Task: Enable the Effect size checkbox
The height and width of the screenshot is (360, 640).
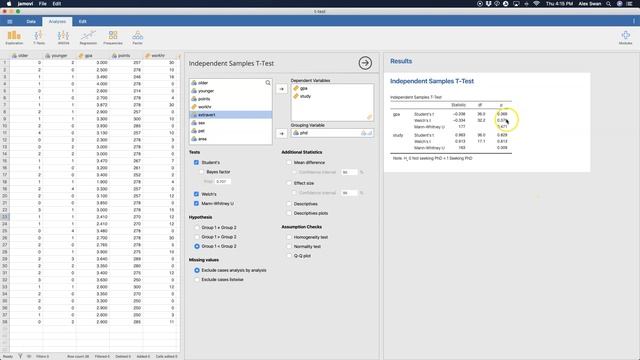Action: (x=289, y=183)
